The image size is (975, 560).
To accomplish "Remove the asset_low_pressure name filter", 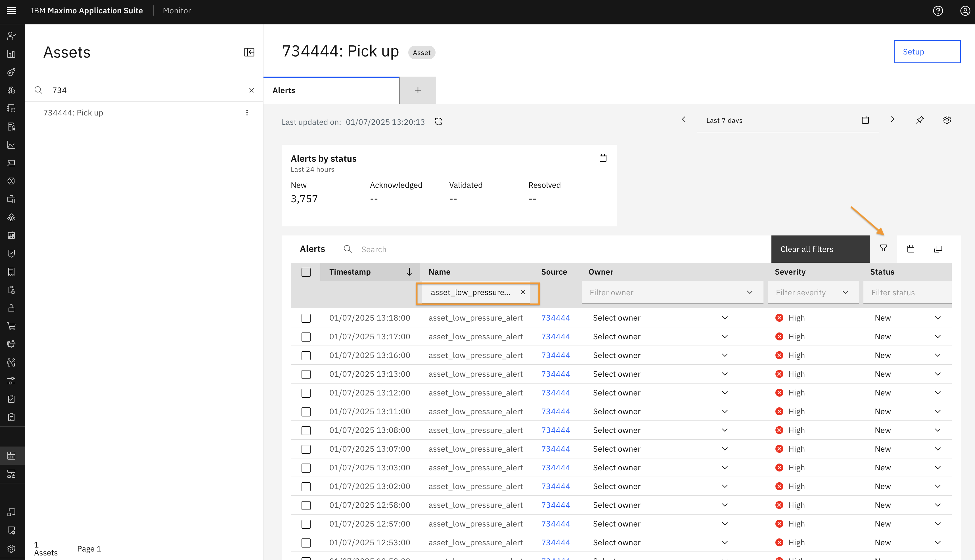I will 523,292.
